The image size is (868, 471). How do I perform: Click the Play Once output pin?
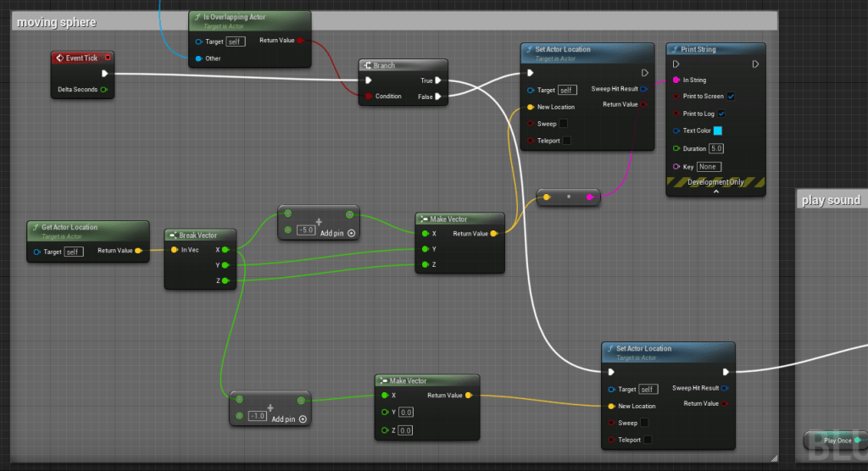coord(857,441)
